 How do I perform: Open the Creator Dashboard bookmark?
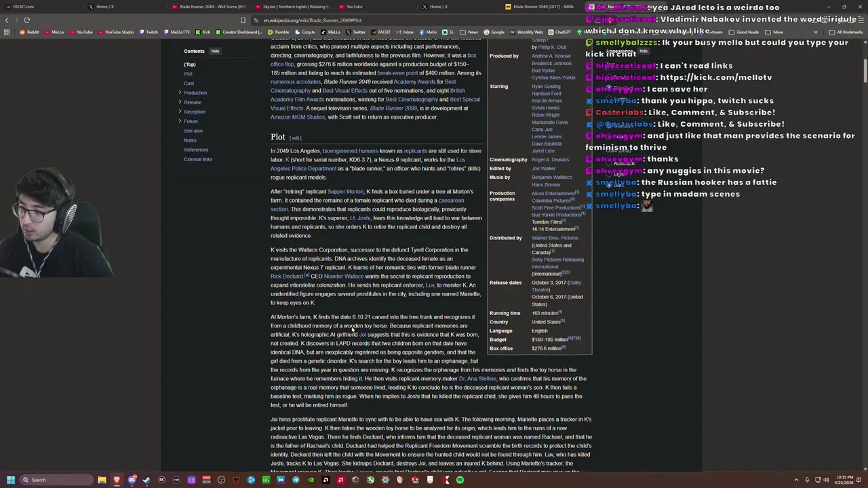pyautogui.click(x=239, y=32)
